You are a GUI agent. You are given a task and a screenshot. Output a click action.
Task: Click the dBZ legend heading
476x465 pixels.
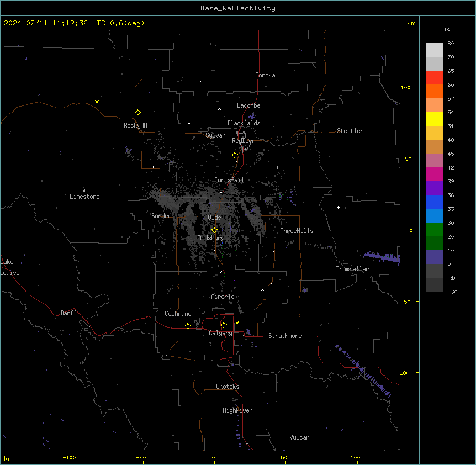pos(447,29)
